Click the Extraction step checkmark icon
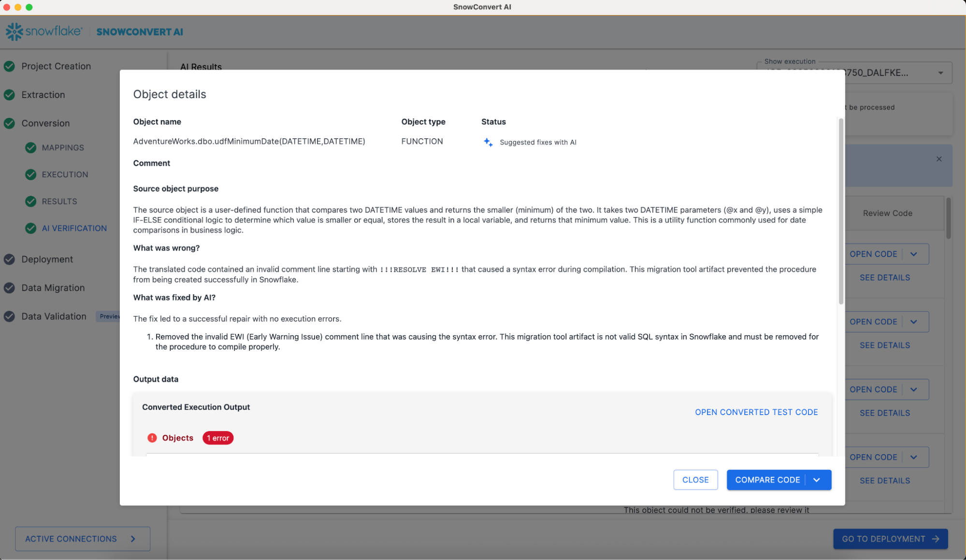This screenshot has height=560, width=966. pyautogui.click(x=9, y=95)
